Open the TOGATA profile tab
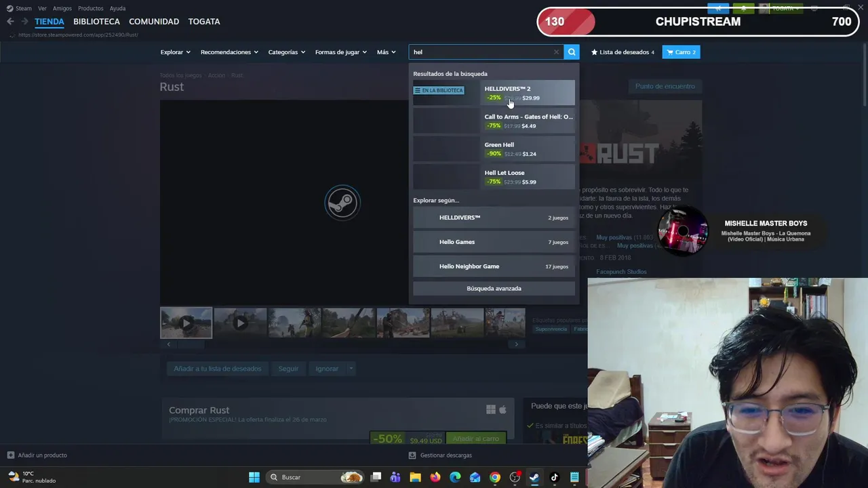The width and height of the screenshot is (868, 488). (x=204, y=22)
